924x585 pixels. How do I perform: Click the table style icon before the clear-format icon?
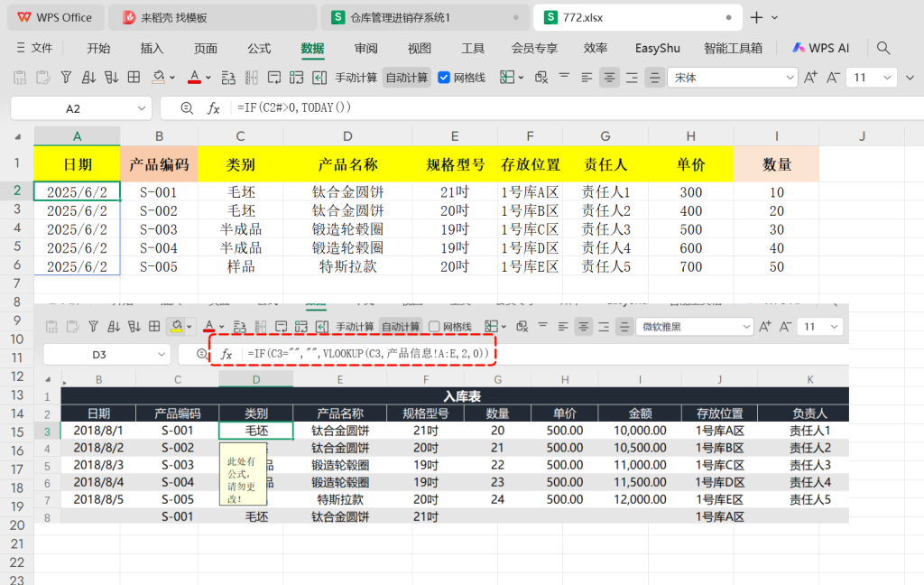[507, 78]
